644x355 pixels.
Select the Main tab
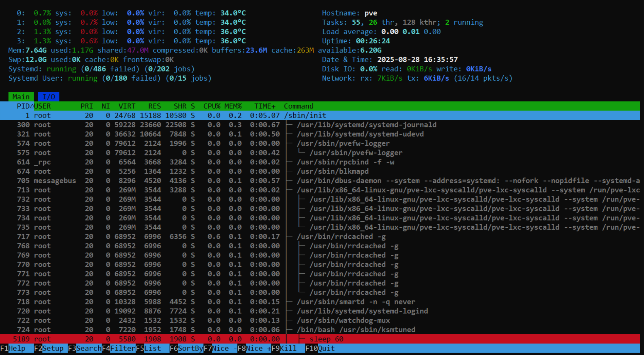pos(21,97)
